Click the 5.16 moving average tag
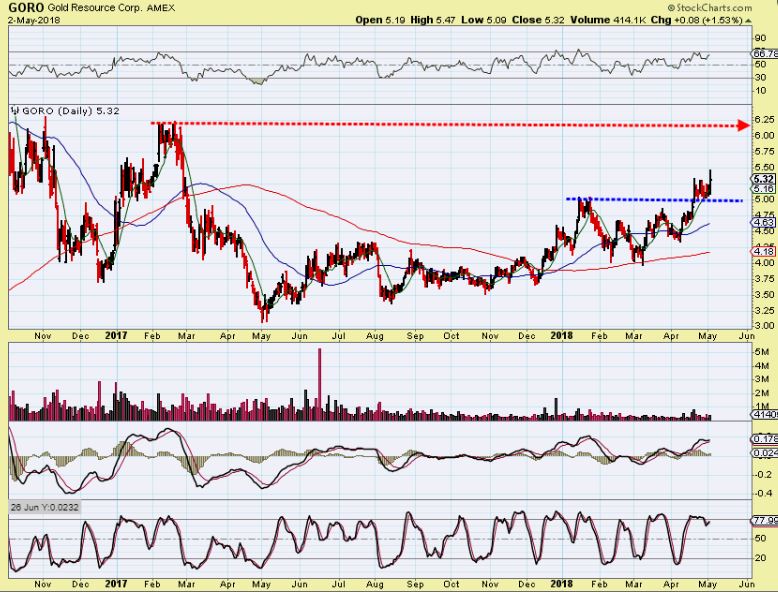Image resolution: width=778 pixels, height=592 pixels. pyautogui.click(x=763, y=189)
